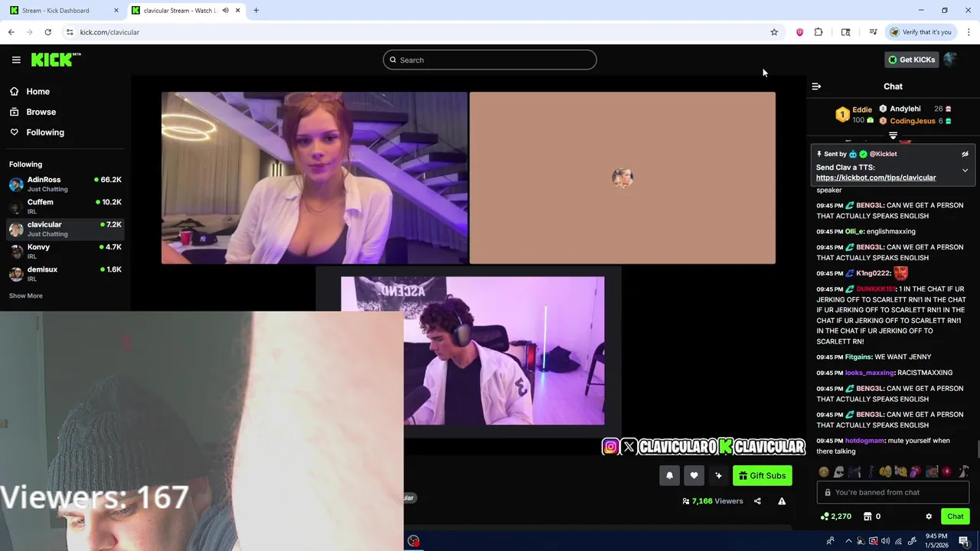The height and width of the screenshot is (551, 980).
Task: Click the @Kicklet username
Action: tap(883, 154)
